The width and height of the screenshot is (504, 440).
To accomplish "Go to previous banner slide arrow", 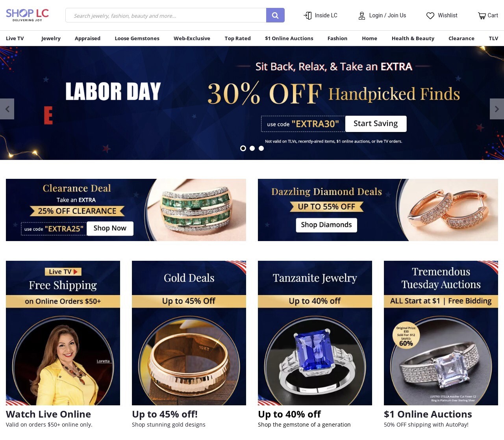I will 7,109.
